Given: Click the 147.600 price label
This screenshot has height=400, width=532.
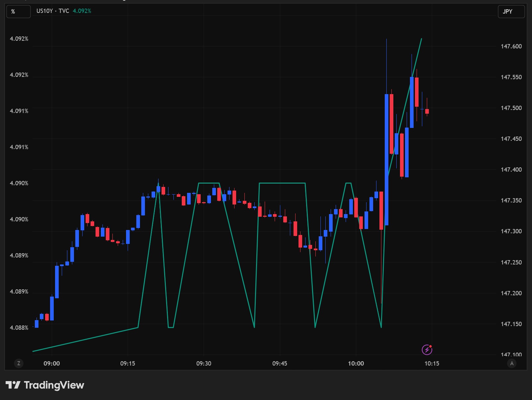Looking at the screenshot, I should [x=511, y=46].
